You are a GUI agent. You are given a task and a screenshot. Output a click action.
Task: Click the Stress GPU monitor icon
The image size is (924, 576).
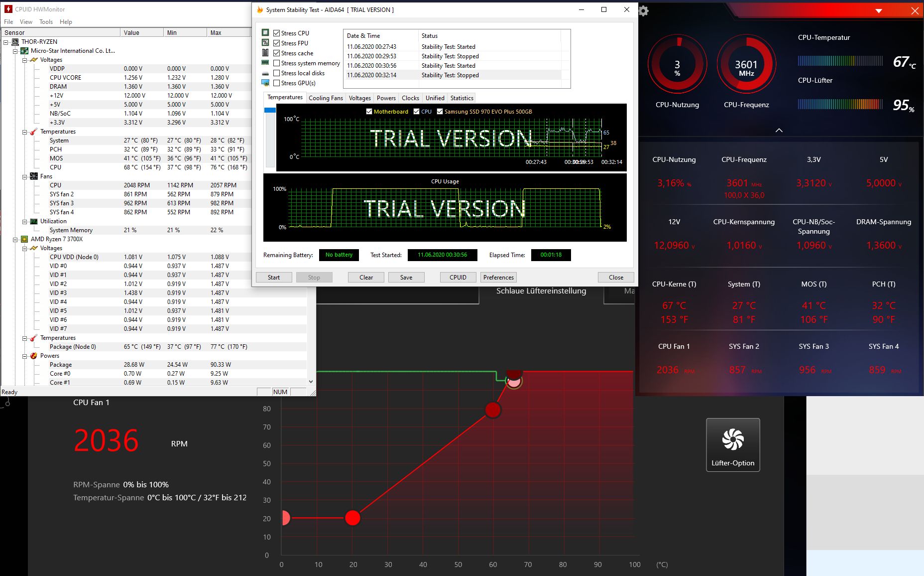[x=265, y=83]
